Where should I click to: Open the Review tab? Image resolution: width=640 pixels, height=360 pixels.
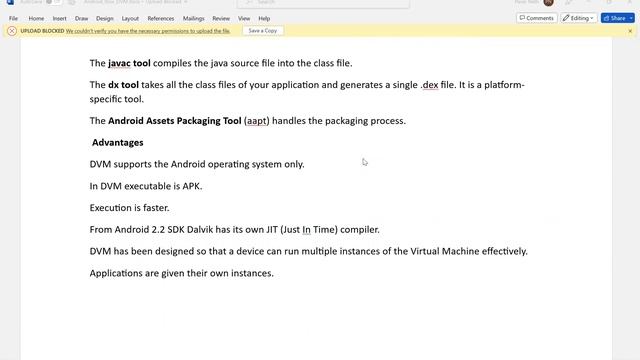point(221,18)
